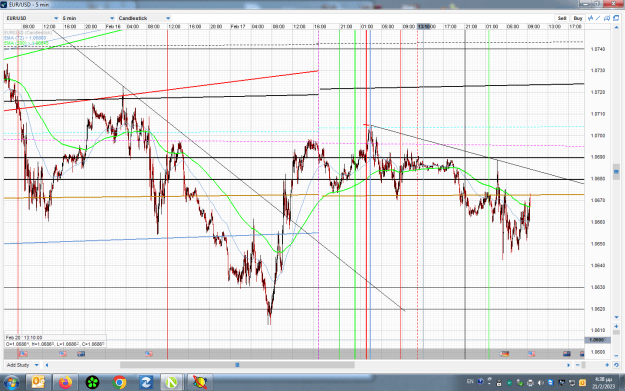Open the 5 min timeframe dropdown

click(x=88, y=18)
